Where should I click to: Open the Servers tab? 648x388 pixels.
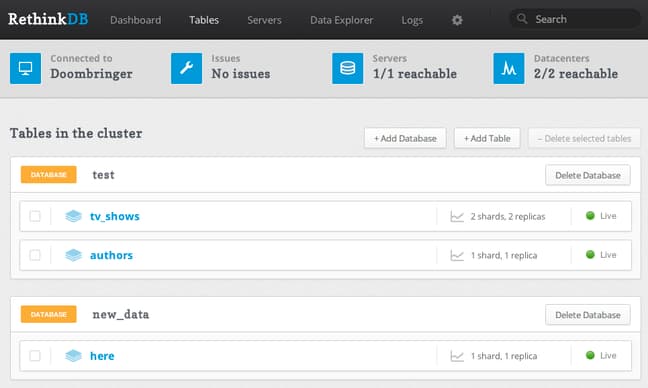(264, 20)
